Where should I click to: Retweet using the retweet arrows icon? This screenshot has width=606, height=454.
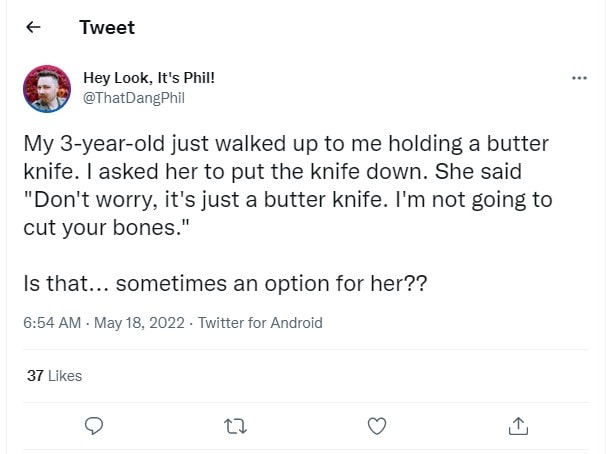[x=236, y=426]
